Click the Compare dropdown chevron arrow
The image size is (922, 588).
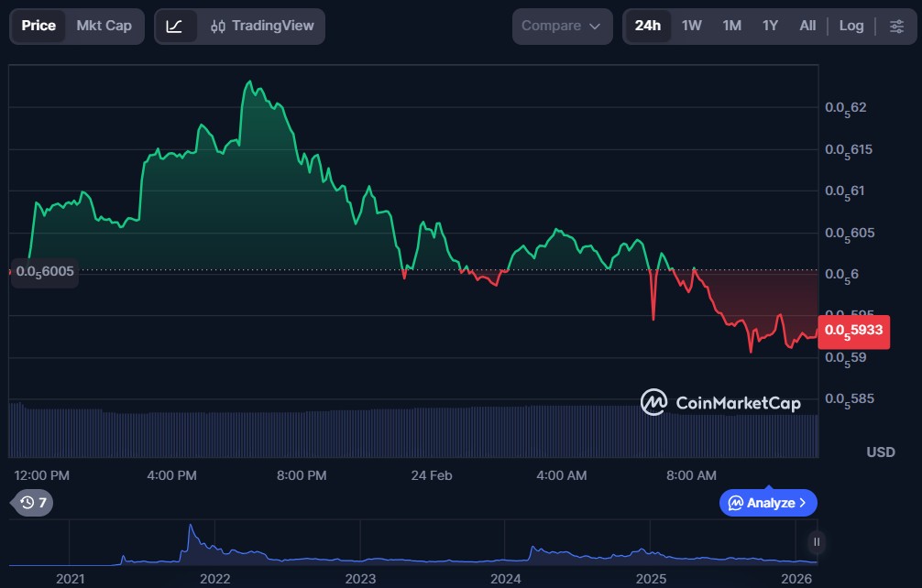pos(595,27)
